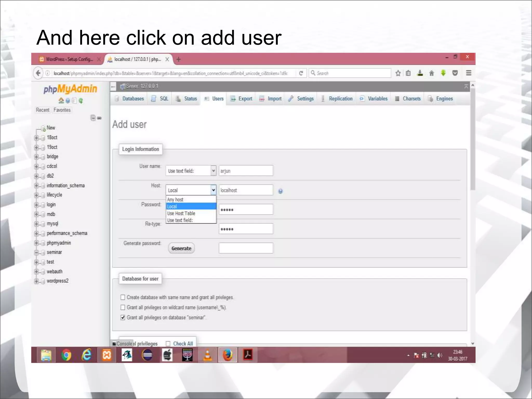Image resolution: width=532 pixels, height=399 pixels.
Task: Choose Use Host Table from Host list
Action: [x=191, y=213]
